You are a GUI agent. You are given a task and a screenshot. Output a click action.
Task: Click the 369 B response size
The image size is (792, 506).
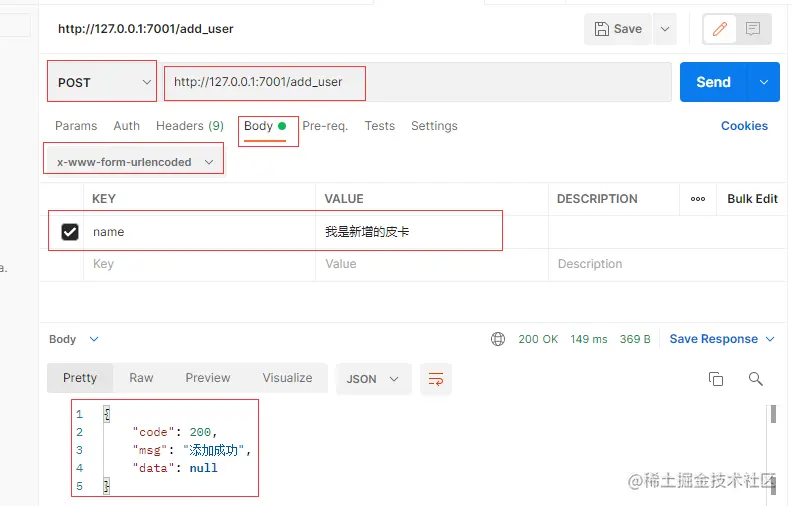coord(635,339)
